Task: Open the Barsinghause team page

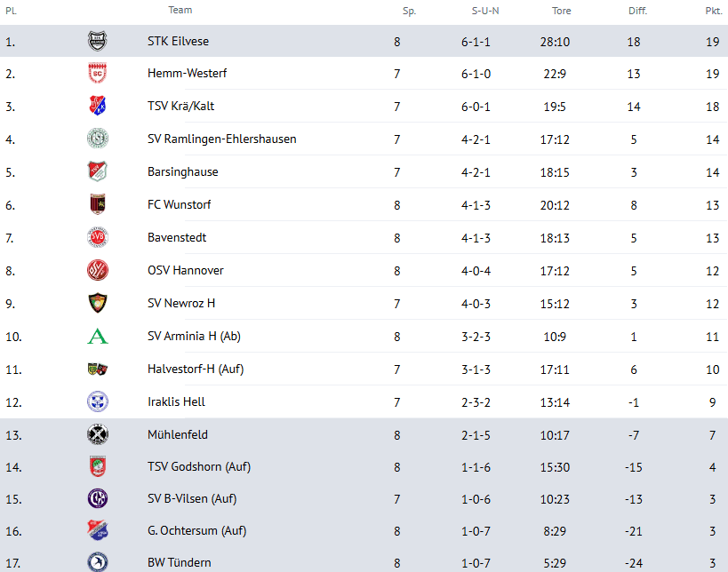Action: pos(182,172)
